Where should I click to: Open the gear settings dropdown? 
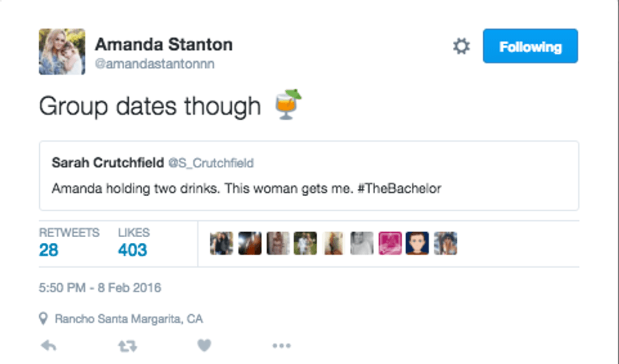click(462, 46)
